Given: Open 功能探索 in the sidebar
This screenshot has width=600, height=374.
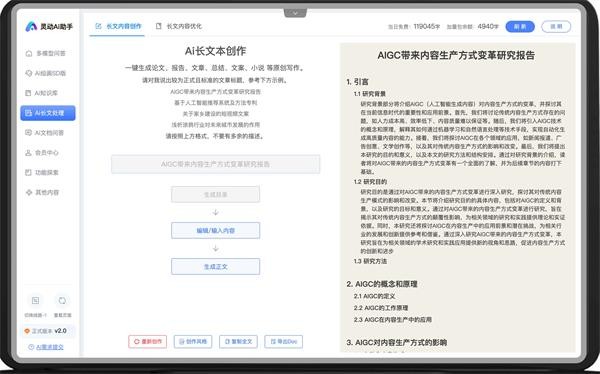Looking at the screenshot, I should pyautogui.click(x=42, y=173).
